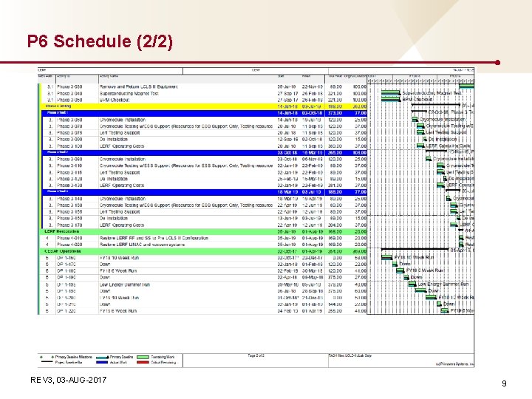This screenshot has width=532, height=399.
Task: Click the green LERF Restoration summary band
Action: tap(204, 231)
